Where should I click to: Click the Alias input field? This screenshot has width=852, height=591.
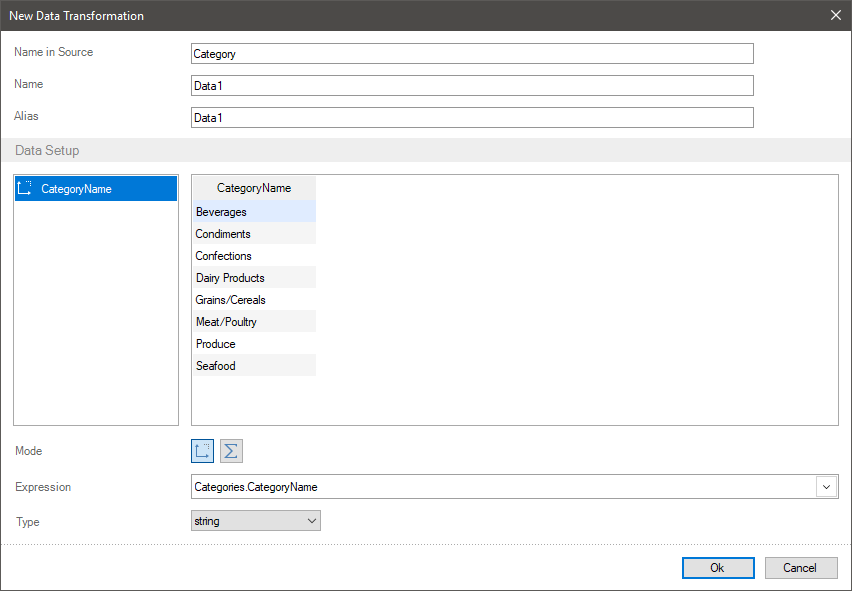pos(471,118)
